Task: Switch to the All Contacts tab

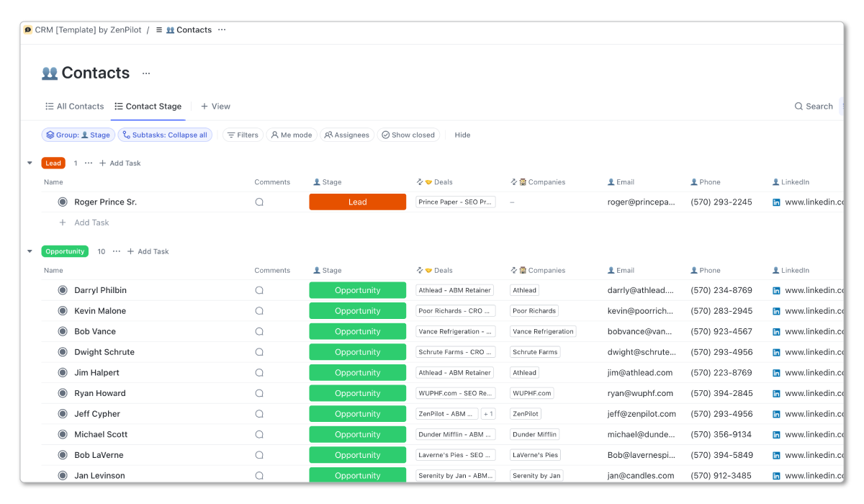Action: [74, 106]
